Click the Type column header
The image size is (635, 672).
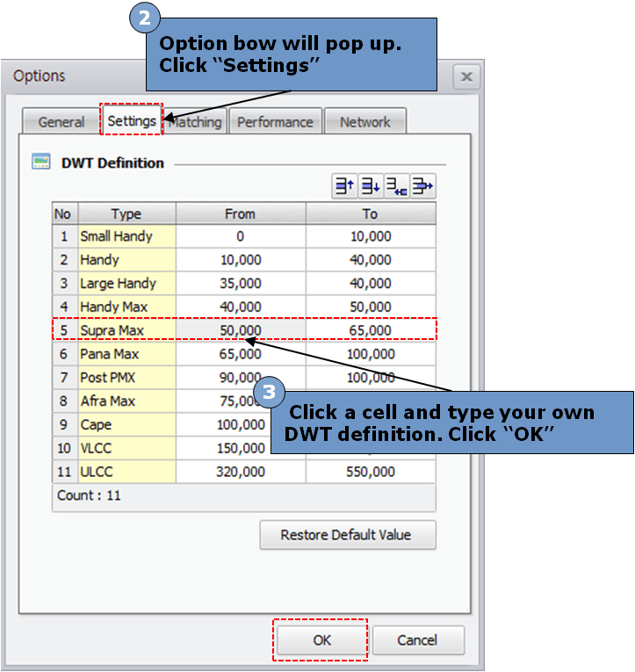tap(126, 213)
